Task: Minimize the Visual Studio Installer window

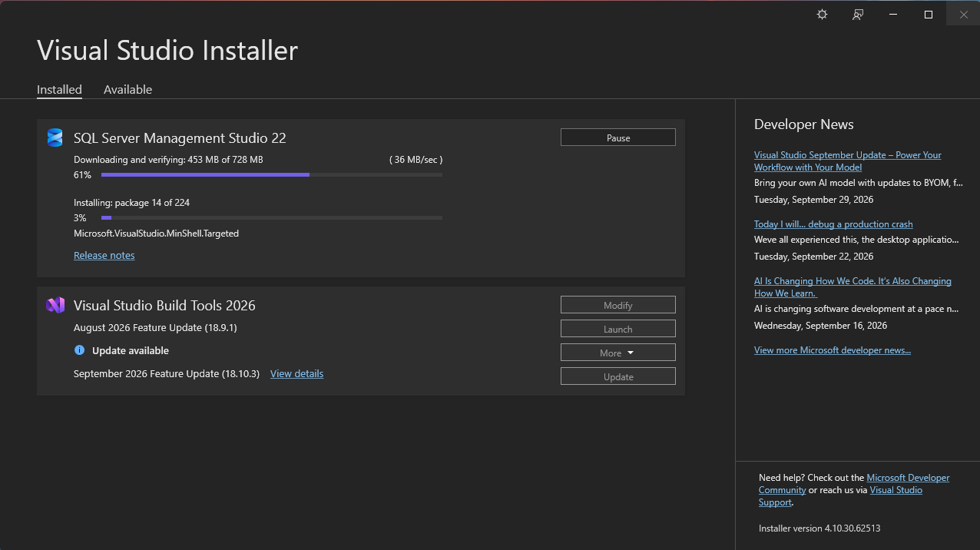Action: (x=893, y=15)
